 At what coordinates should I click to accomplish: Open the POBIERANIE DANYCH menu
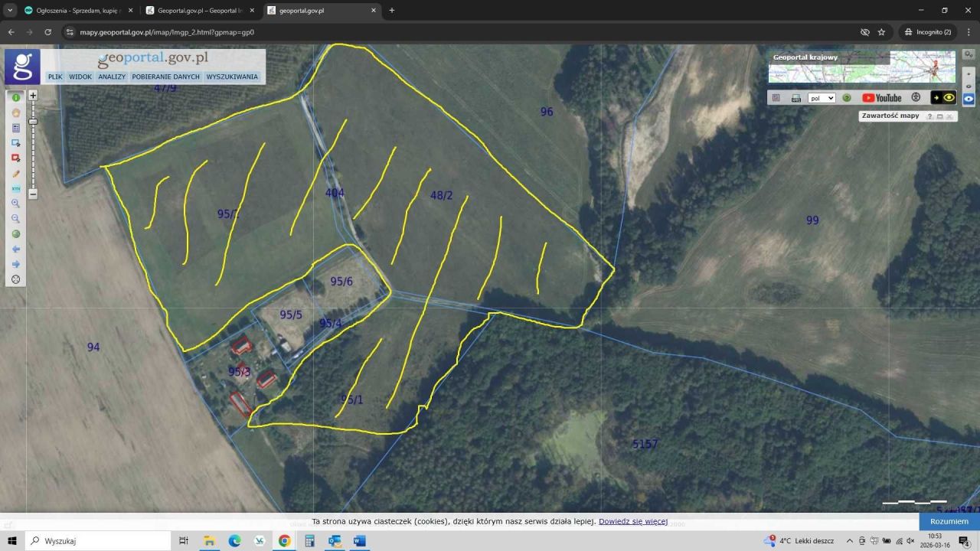[165, 77]
